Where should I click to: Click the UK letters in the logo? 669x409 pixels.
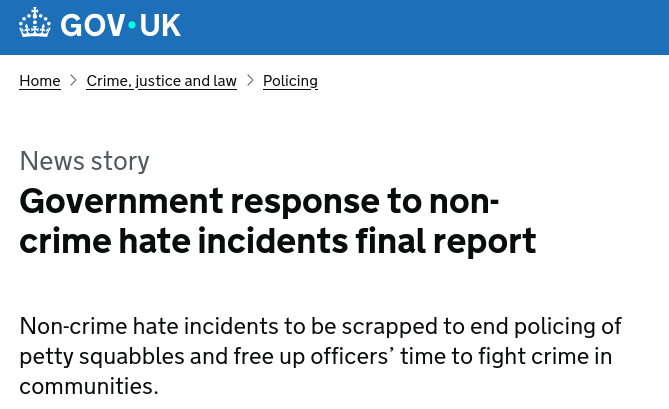coord(160,26)
